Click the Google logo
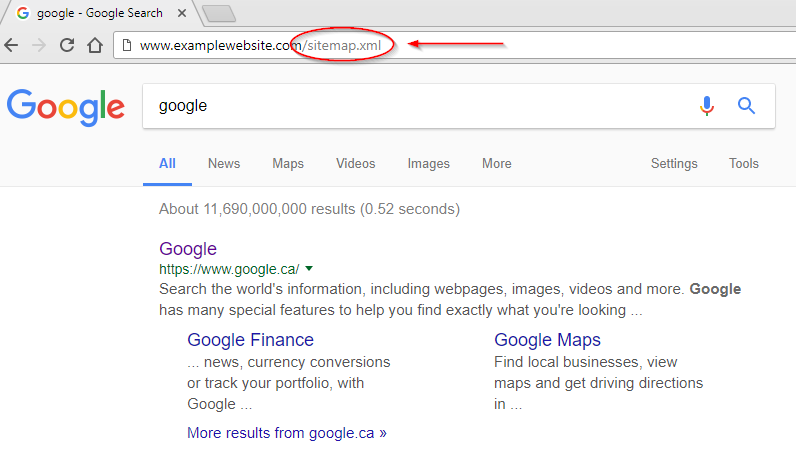 point(65,107)
